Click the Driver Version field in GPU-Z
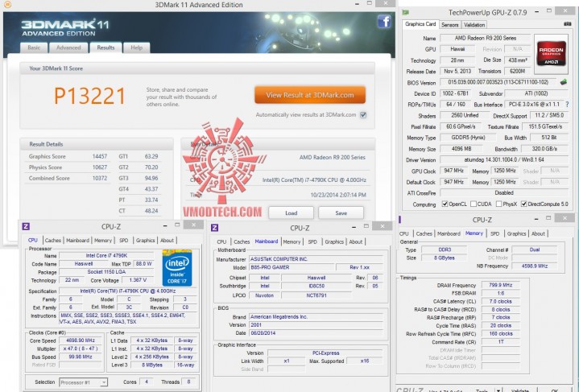This screenshot has height=392, width=579. pos(503,160)
